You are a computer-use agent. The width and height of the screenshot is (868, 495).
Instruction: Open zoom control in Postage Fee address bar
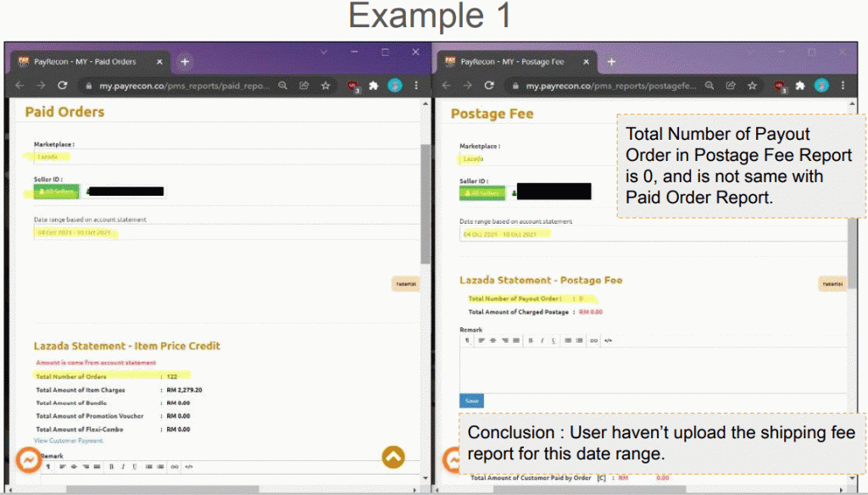[x=709, y=86]
